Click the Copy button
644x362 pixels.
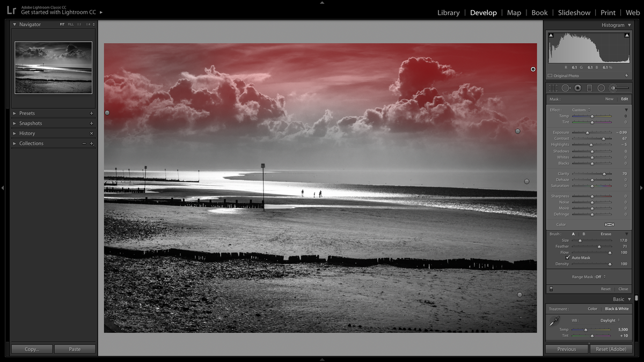point(31,349)
